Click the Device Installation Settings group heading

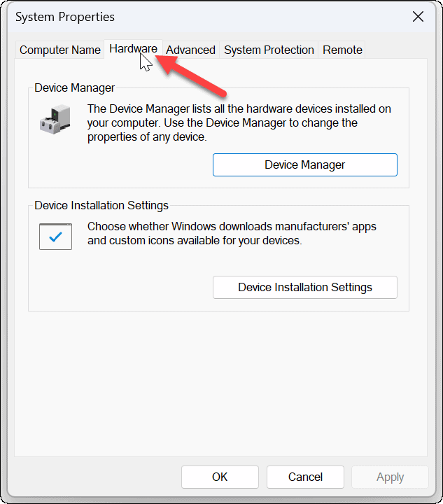[101, 206]
